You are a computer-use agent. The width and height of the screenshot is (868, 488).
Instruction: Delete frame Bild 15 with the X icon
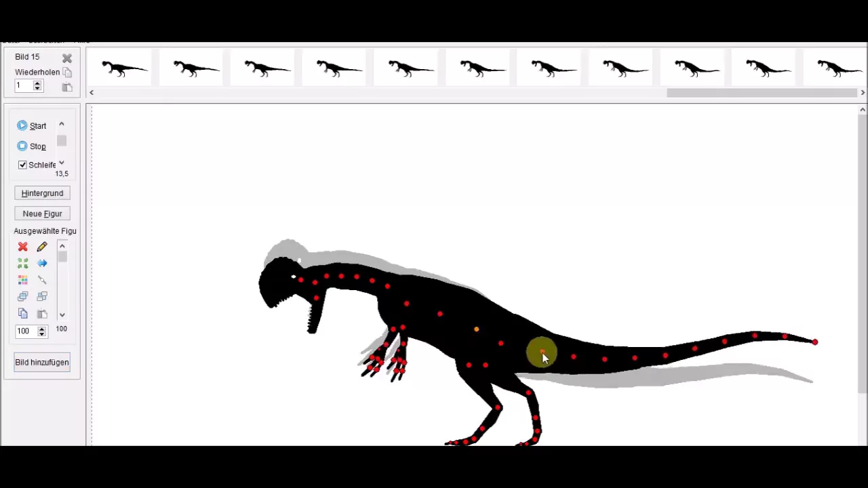67,58
